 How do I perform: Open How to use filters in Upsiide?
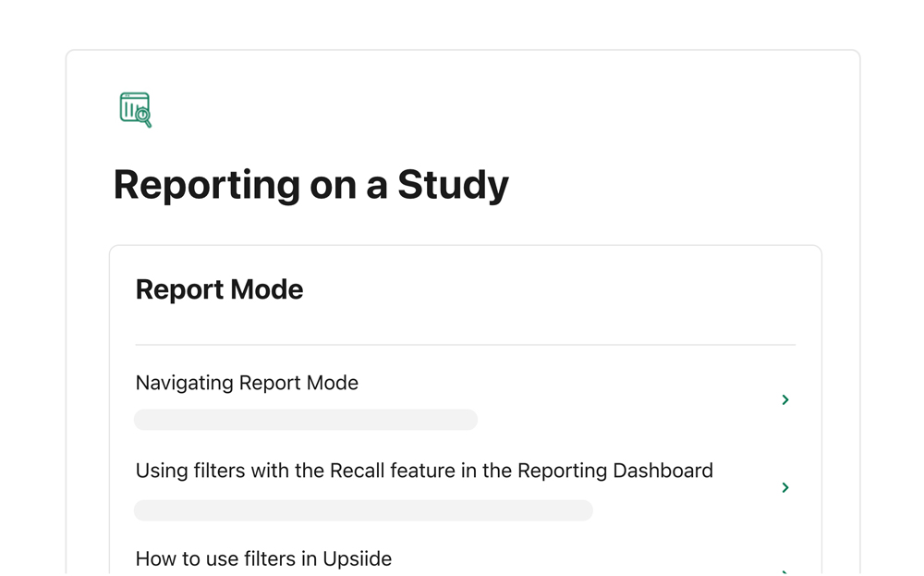263,558
